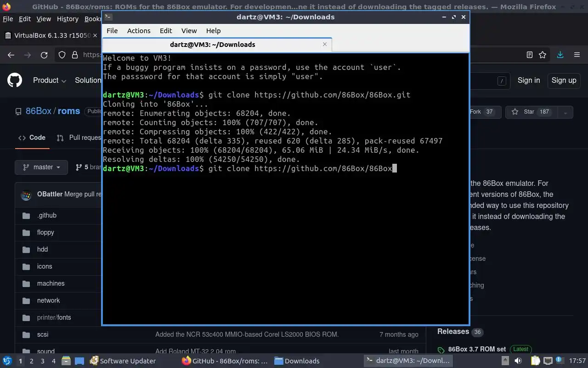Go back in Firefox history
This screenshot has height=368, width=588.
point(11,55)
